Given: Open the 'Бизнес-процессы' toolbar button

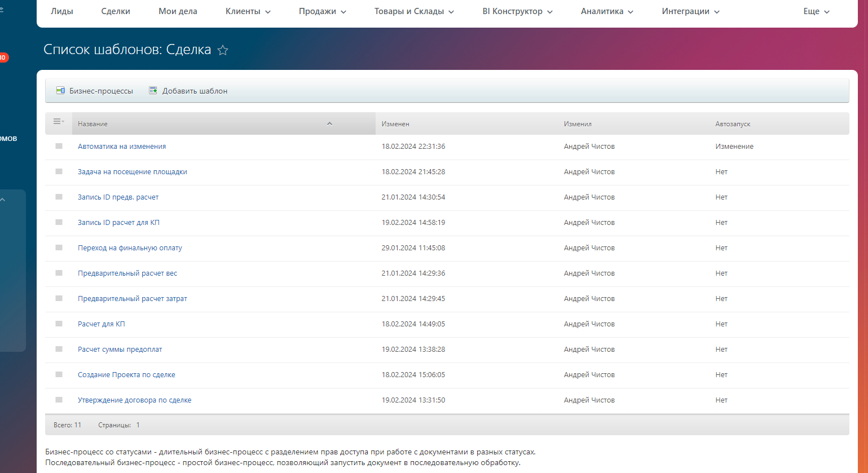Looking at the screenshot, I should click(x=95, y=91).
